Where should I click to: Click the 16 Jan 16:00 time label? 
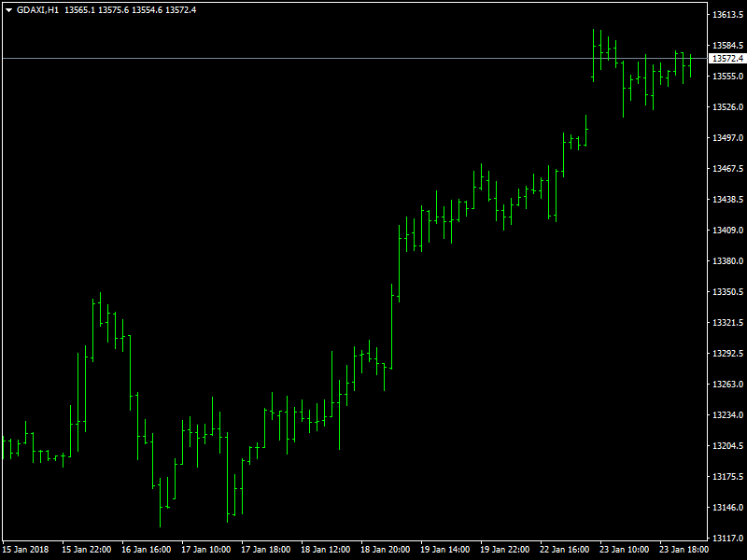tap(147, 550)
